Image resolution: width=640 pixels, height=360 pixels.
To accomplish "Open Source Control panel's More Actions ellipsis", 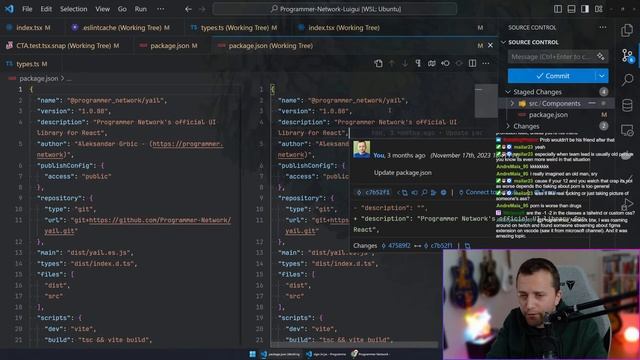I will coord(603,27).
